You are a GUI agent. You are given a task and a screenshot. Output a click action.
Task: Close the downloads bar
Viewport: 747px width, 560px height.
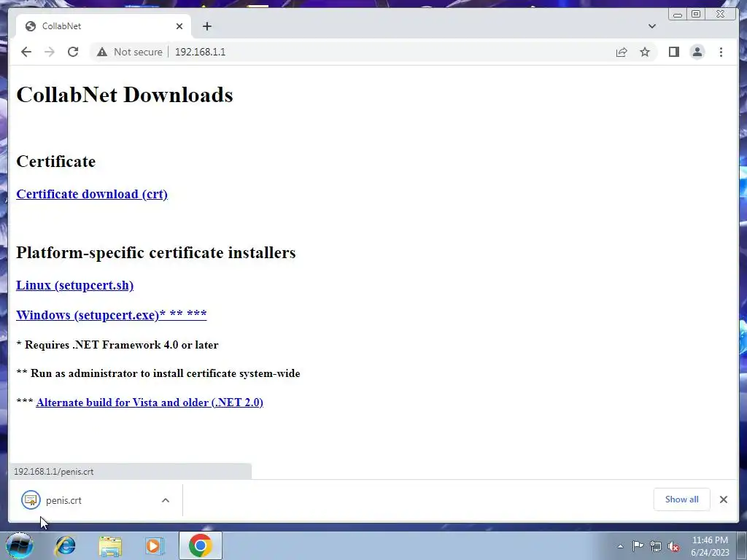coord(724,499)
